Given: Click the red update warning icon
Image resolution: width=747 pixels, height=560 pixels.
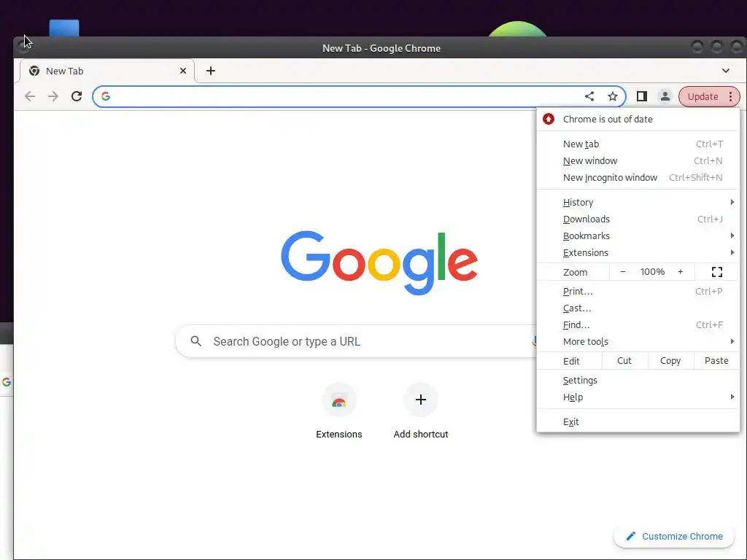Looking at the screenshot, I should [549, 119].
